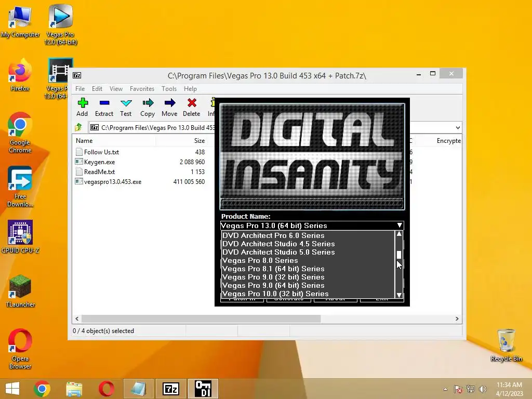This screenshot has width=532, height=399.
Task: Click the network tray icon
Action: [470, 389]
